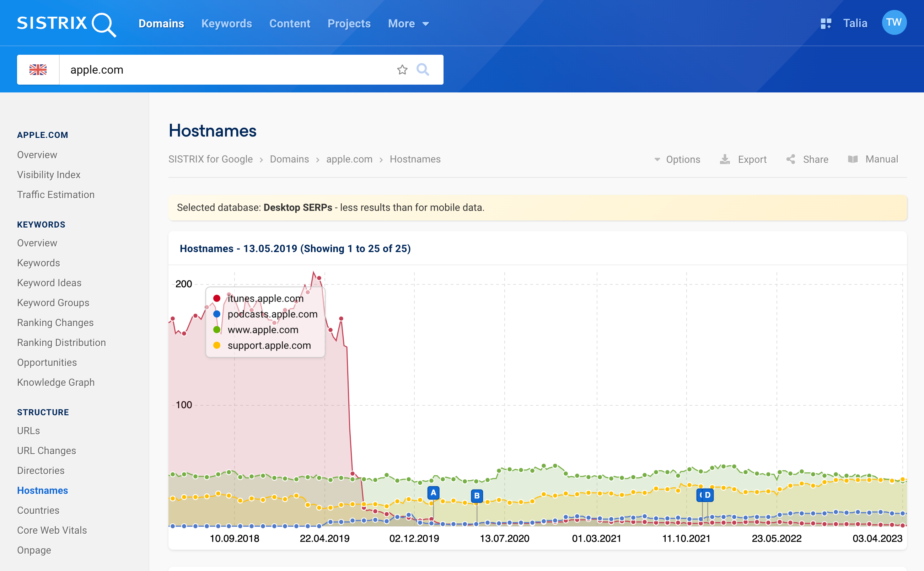Open Ranking Distribution in sidebar
924x571 pixels.
pos(61,342)
